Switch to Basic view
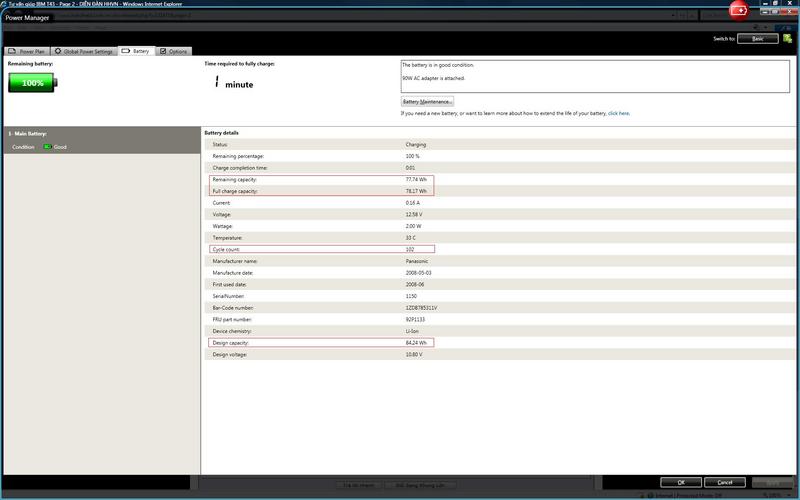800x500 pixels. [758, 38]
